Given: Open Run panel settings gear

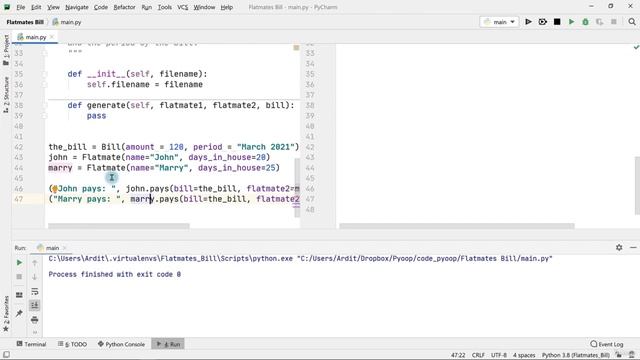Looking at the screenshot, I should [x=619, y=247].
